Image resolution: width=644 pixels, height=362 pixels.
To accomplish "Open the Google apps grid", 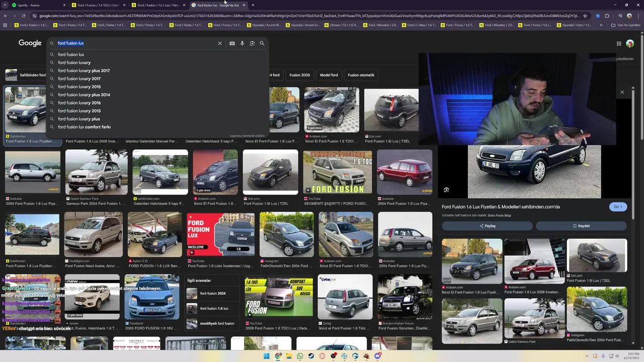I will click(x=619, y=43).
